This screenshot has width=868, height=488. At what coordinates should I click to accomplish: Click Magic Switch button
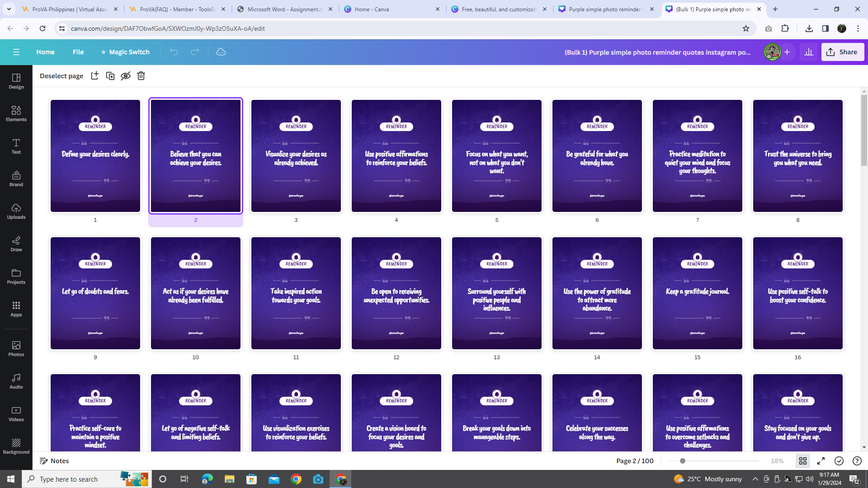click(125, 52)
